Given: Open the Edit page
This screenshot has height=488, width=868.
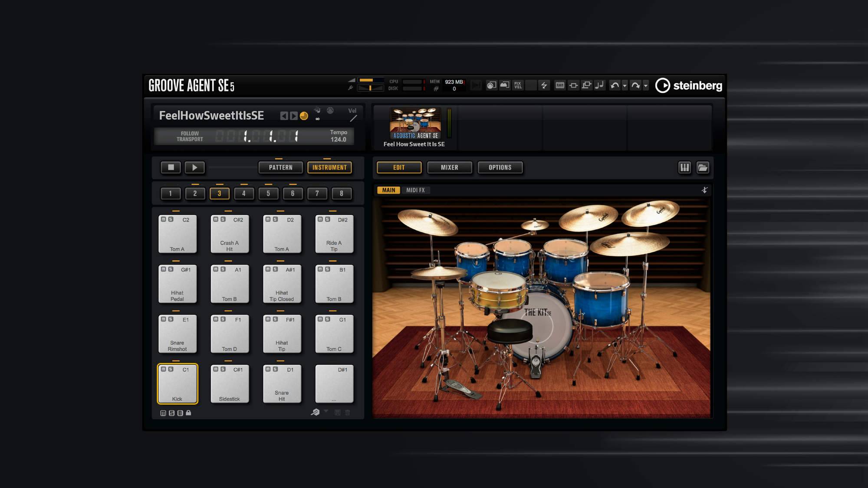Looking at the screenshot, I should pyautogui.click(x=399, y=167).
